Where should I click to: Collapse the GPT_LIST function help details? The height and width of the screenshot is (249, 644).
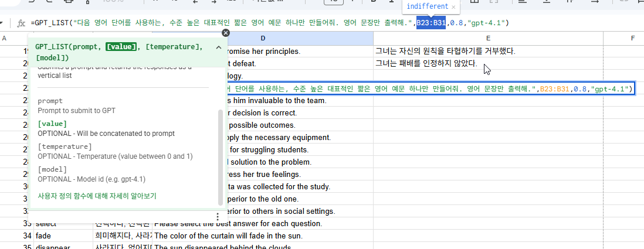point(219,47)
